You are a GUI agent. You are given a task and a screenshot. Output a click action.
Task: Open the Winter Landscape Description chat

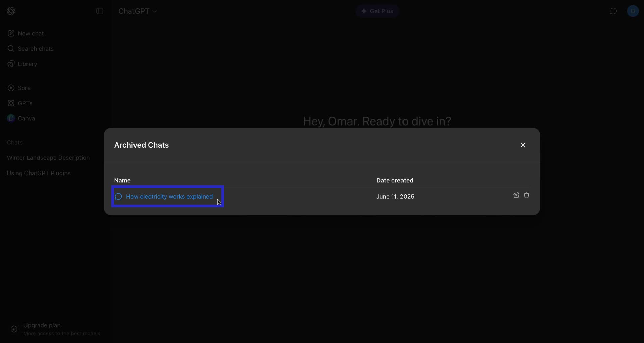(48, 158)
